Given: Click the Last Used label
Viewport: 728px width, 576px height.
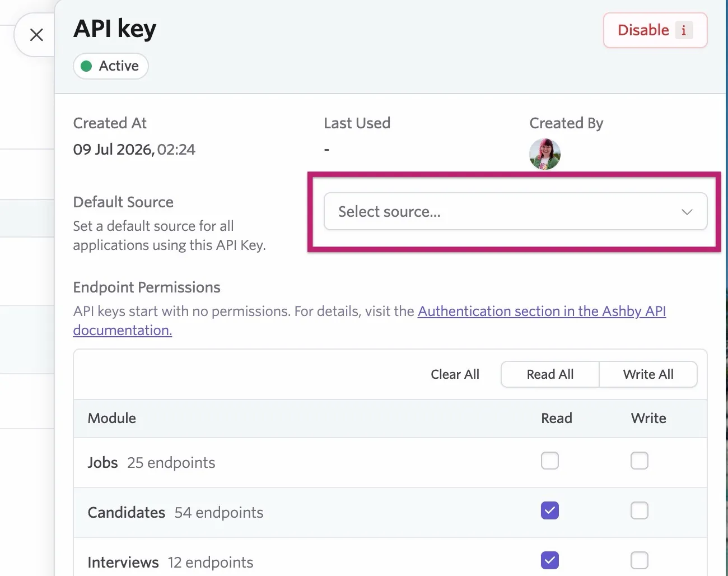Looking at the screenshot, I should click(357, 123).
